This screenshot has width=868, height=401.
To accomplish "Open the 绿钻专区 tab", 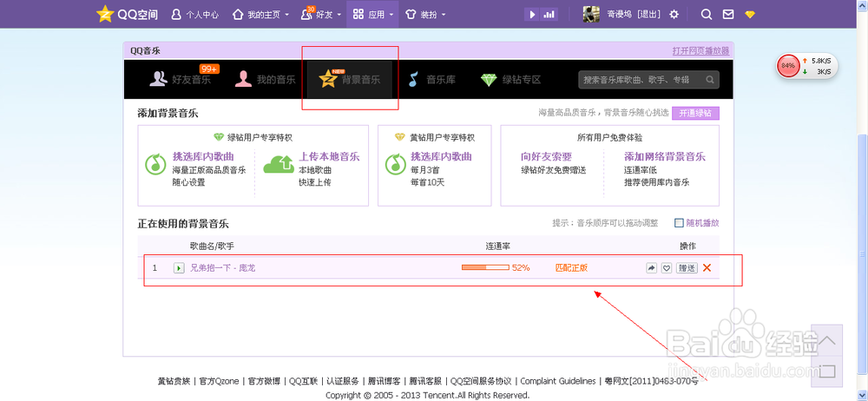I will [511, 79].
